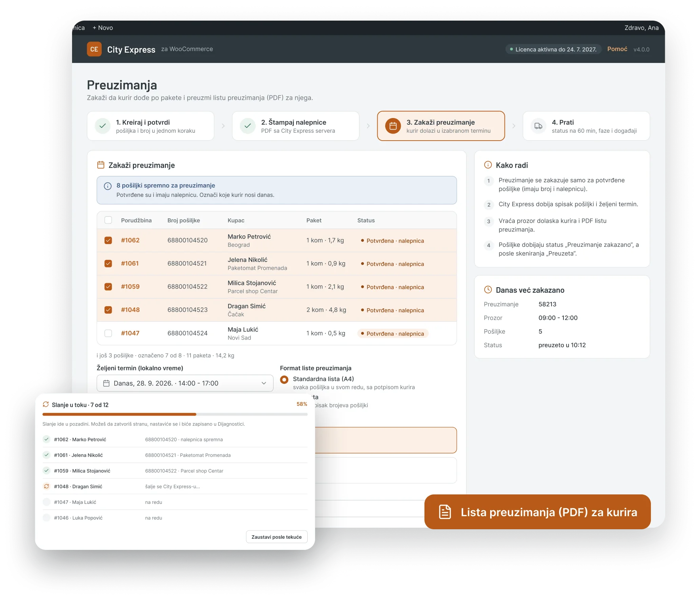Image resolution: width=700 pixels, height=599 pixels.
Task: Click the calendar icon in step 3 card
Action: pyautogui.click(x=393, y=126)
